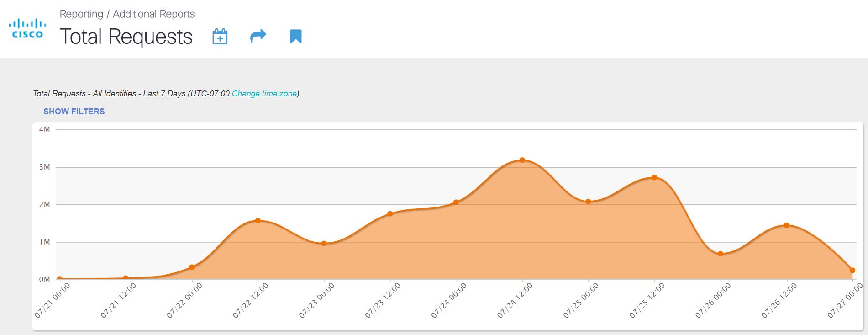
Task: Click the share arrow icon
Action: point(258,36)
